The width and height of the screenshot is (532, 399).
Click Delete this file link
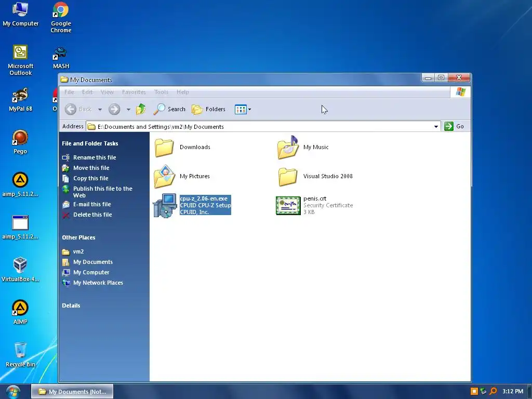tap(87, 215)
